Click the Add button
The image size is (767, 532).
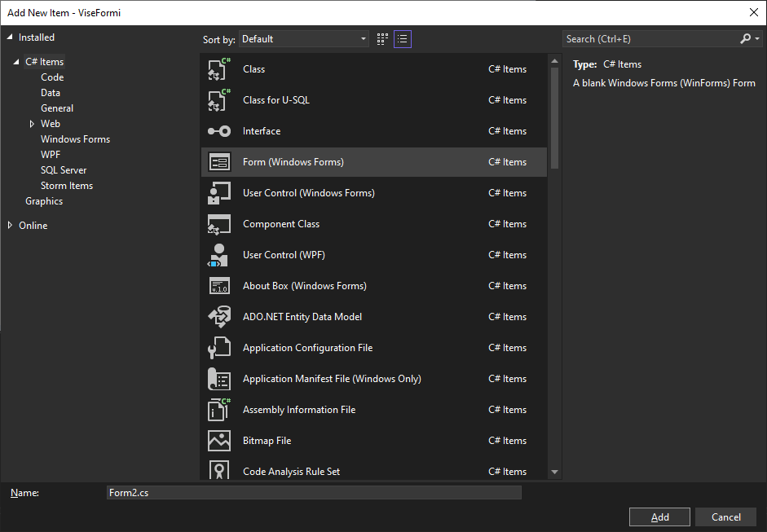coord(659,517)
